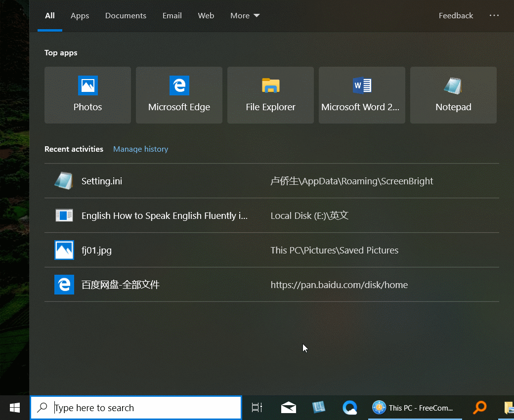514x420 pixels.
Task: Click the orange magnifier taskbar icon
Action: point(479,408)
